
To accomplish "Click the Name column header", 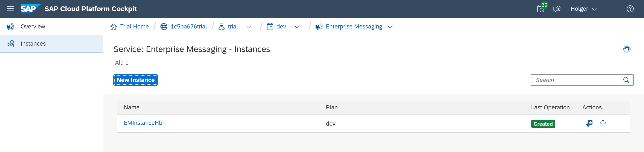I will 132,107.
